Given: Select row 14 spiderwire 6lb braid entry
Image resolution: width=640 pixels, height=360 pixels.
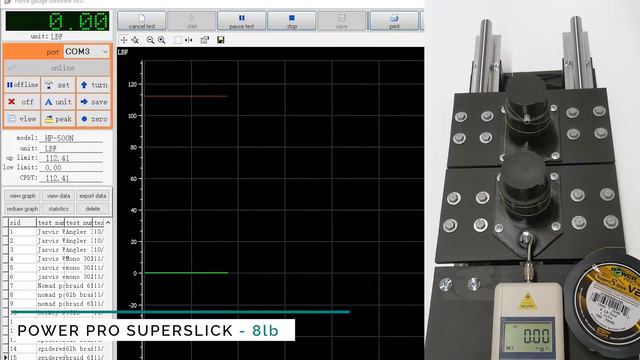Looking at the screenshot, I should tap(56, 349).
